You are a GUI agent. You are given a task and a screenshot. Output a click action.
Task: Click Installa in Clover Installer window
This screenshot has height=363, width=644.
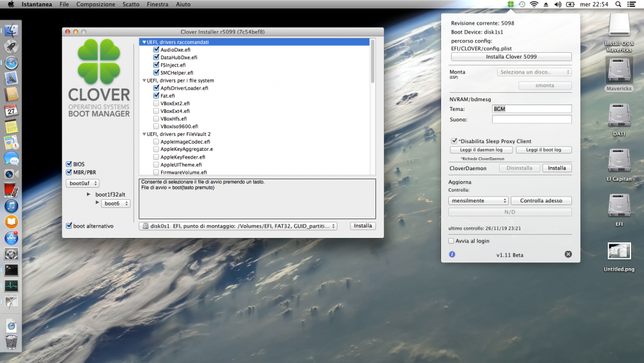click(363, 226)
